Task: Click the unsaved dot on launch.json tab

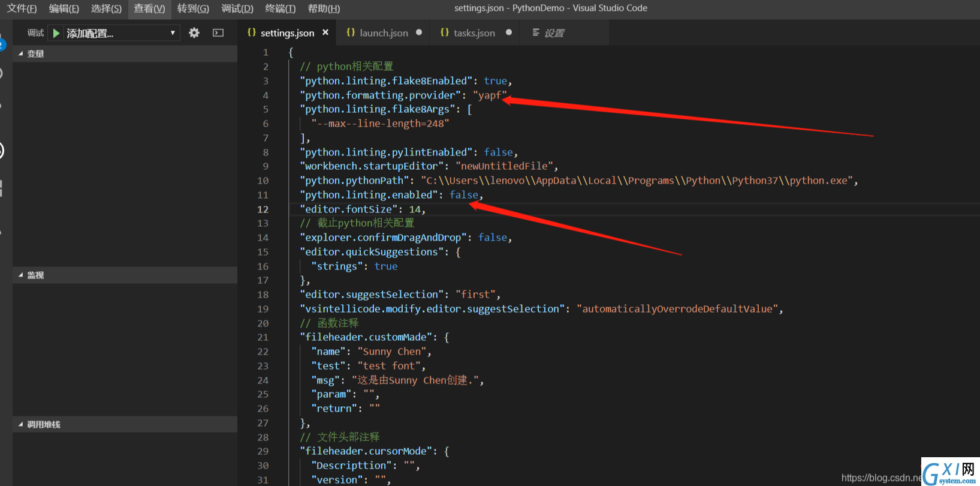Action: tap(419, 32)
